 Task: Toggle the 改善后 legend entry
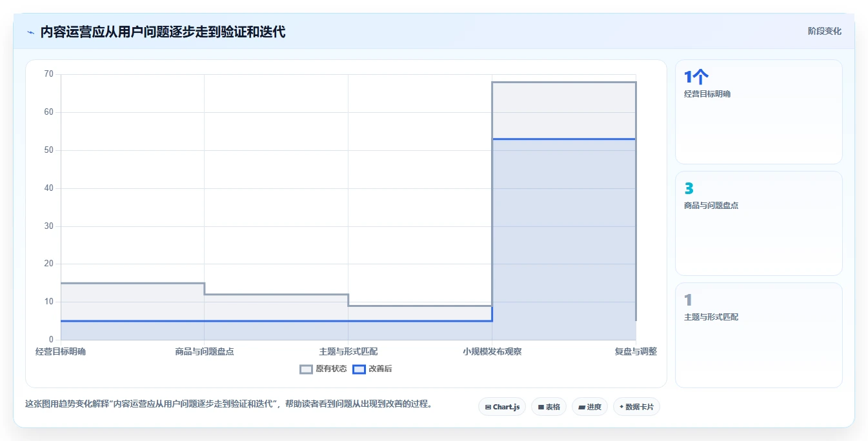click(372, 369)
